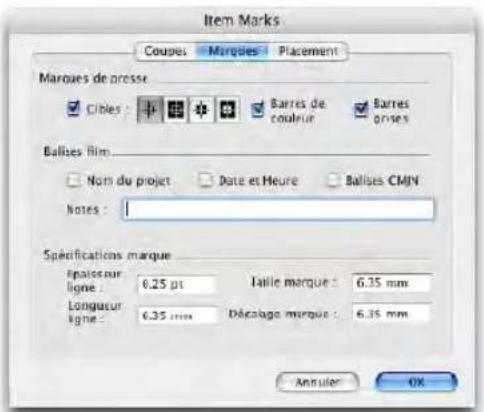Image resolution: width=484 pixels, height=412 pixels.
Task: Select the Marques tab
Action: [233, 51]
